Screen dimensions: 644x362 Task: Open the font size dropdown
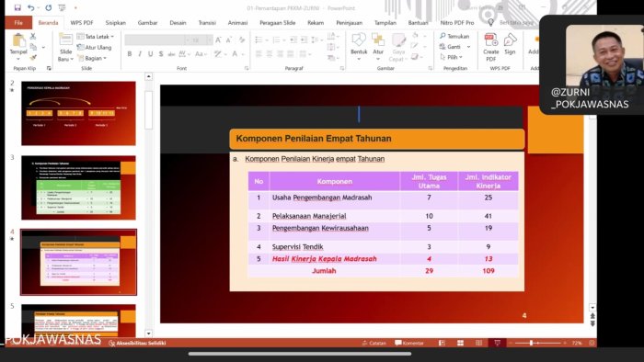pyautogui.click(x=210, y=40)
